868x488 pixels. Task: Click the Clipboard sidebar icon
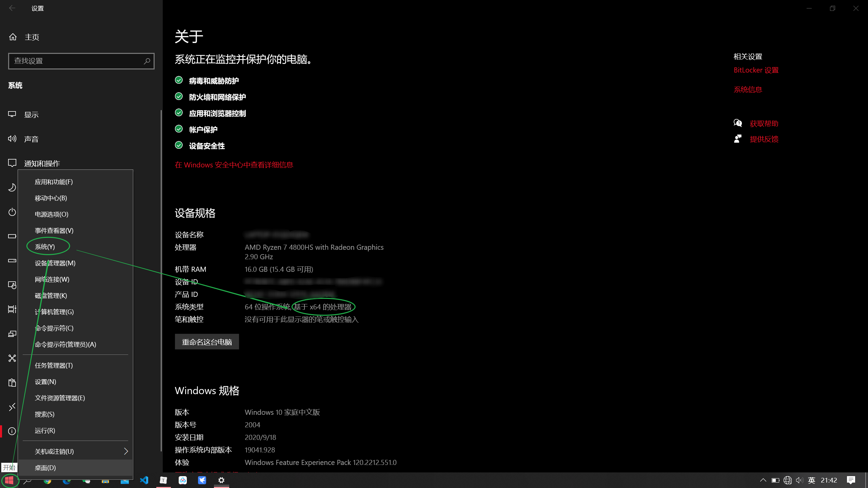coord(12,383)
